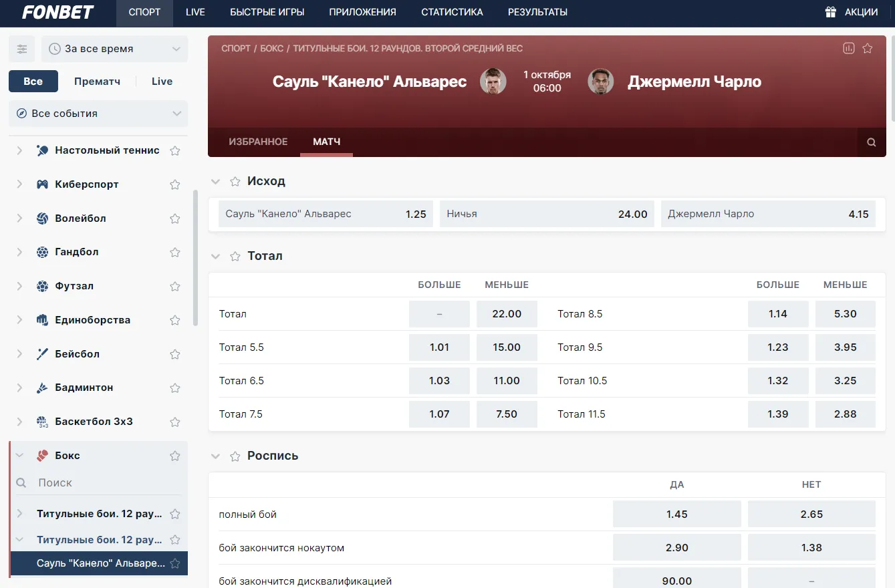This screenshot has height=588, width=895.
Task: Favorite the Роспись market with its star
Action: [235, 456]
